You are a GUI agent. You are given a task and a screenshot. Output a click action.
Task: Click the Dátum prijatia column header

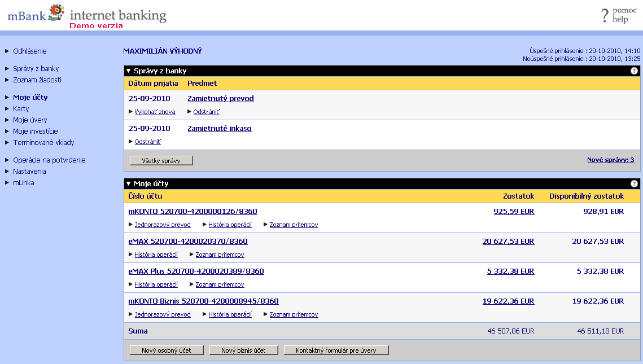click(x=153, y=83)
